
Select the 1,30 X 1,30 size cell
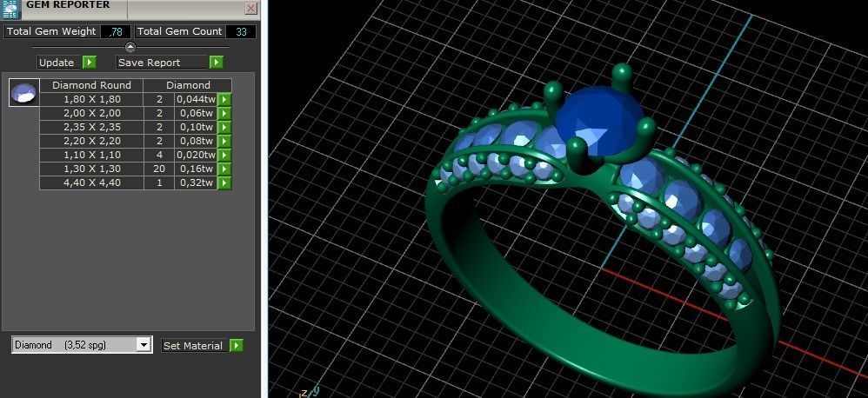click(x=91, y=169)
